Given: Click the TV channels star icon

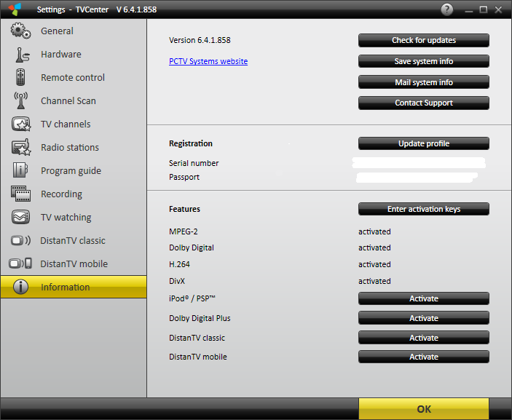Looking at the screenshot, I should pos(21,124).
